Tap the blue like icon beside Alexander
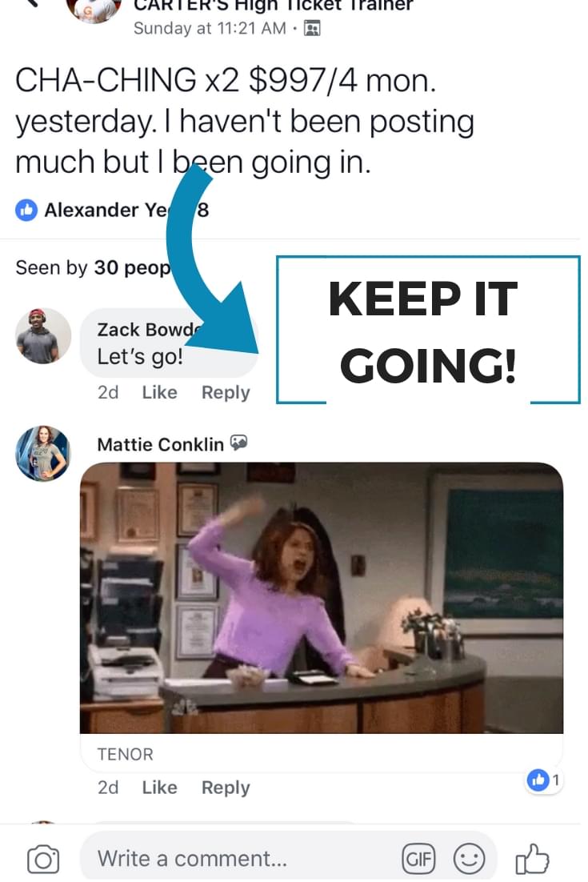This screenshot has width=588, height=882. 26,210
